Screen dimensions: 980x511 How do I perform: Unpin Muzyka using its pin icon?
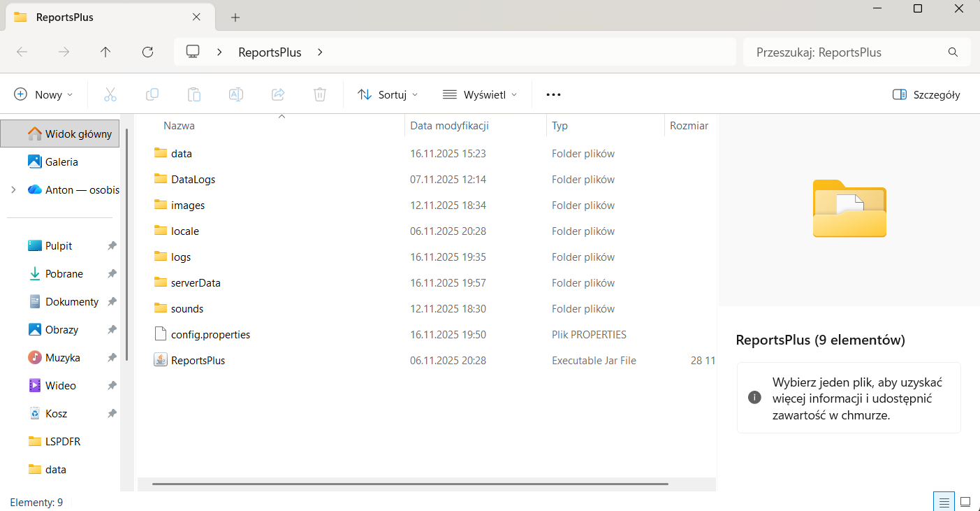pyautogui.click(x=112, y=358)
